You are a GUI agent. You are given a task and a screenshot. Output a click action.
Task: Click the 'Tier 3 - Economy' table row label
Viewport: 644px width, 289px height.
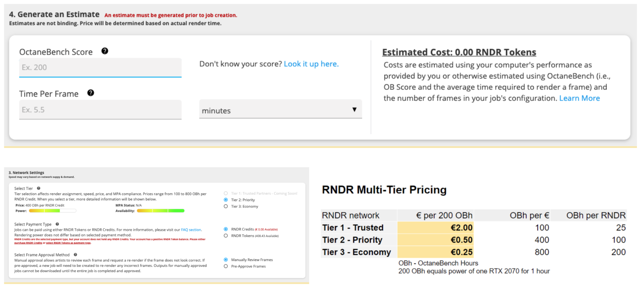point(356,252)
